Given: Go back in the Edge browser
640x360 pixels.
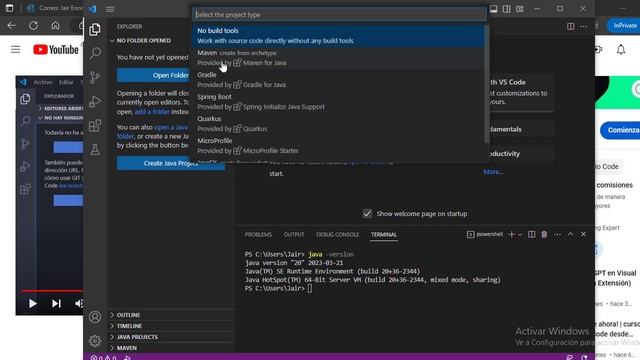Looking at the screenshot, I should 11,25.
